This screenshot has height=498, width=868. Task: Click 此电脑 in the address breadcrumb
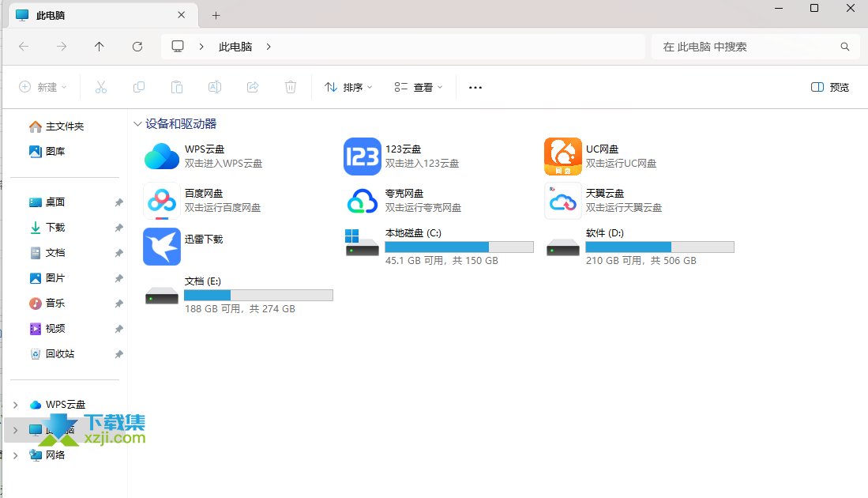(x=235, y=47)
